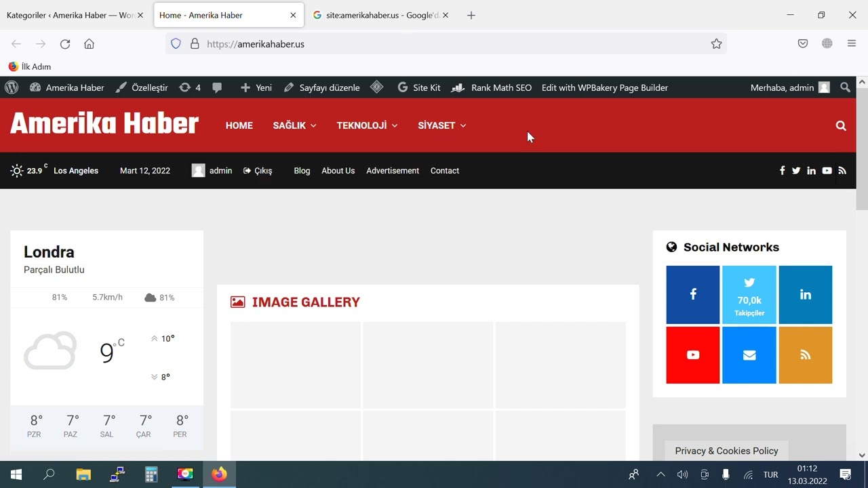Click Los Angeles weather in top bar
The height and width of the screenshot is (488, 868).
[x=54, y=171]
